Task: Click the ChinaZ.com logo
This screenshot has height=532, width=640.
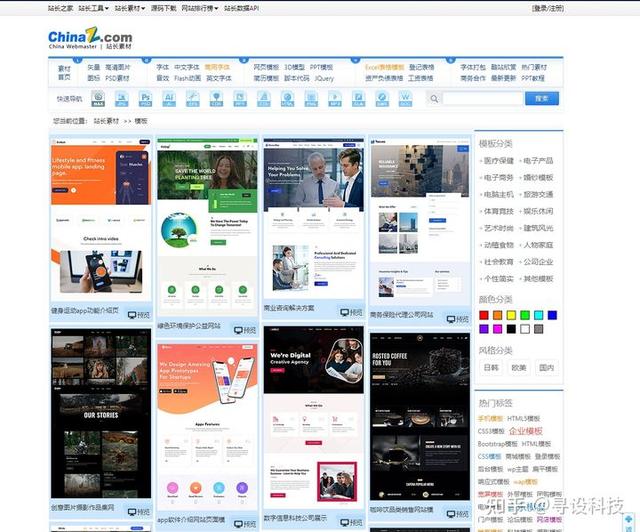Action: (90, 38)
